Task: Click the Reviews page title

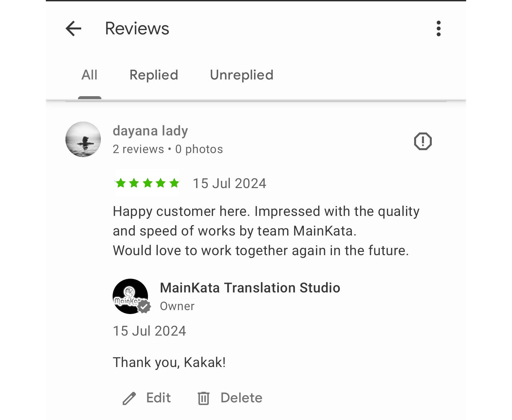Action: (x=137, y=28)
